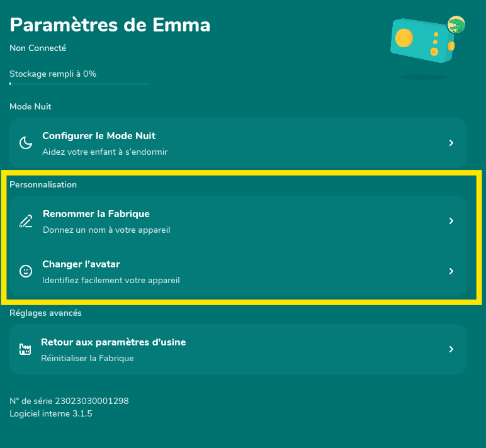Click the Réinitialiser la Fabrique subtitle
Viewport: 486px width, 448px height.
tap(88, 358)
